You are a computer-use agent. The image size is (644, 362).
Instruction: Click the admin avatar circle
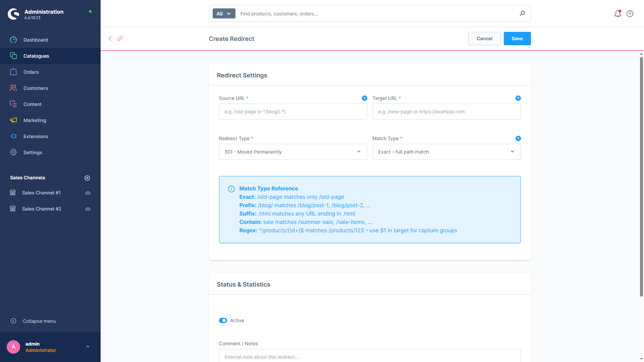[13, 347]
